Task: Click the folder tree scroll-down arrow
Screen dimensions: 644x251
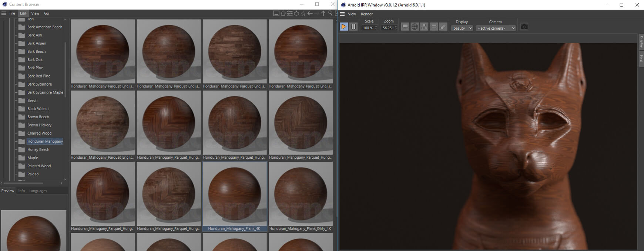Action: click(x=66, y=179)
